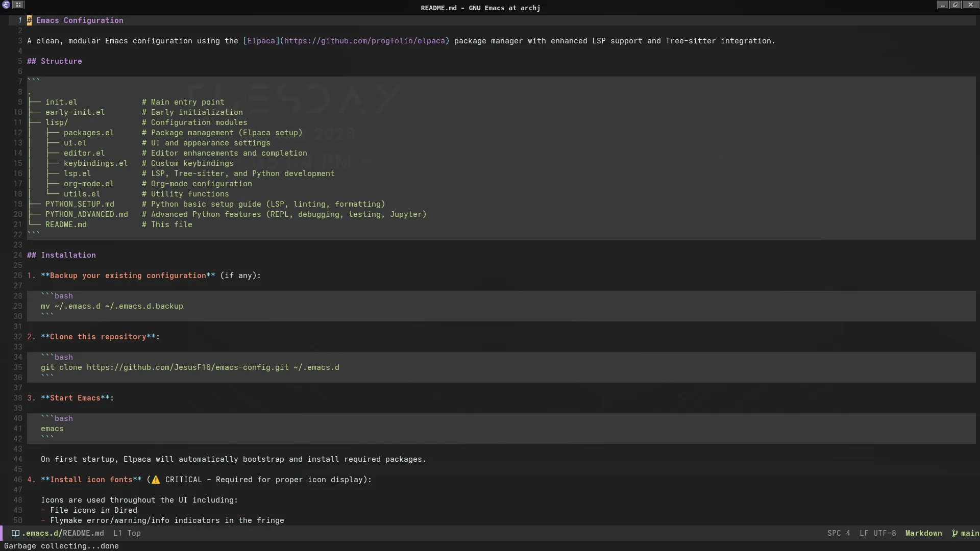Click .emacs.d/README.md buffer name in mode line

(63, 533)
